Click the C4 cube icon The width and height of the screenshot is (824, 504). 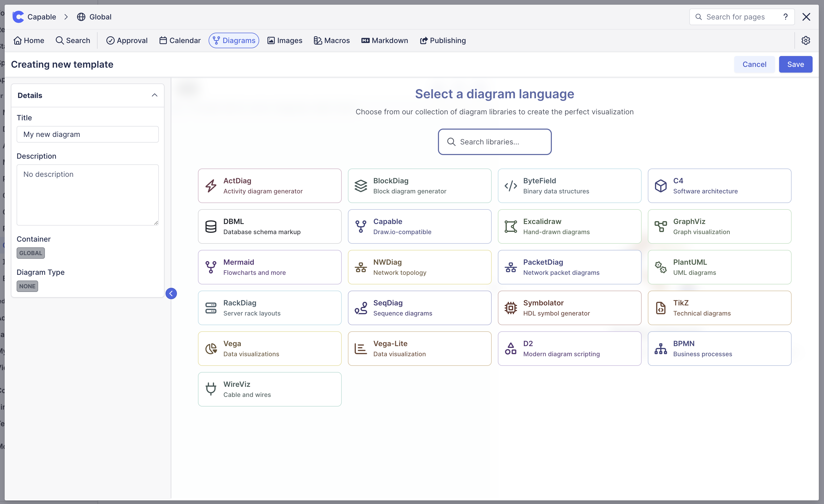click(x=661, y=186)
